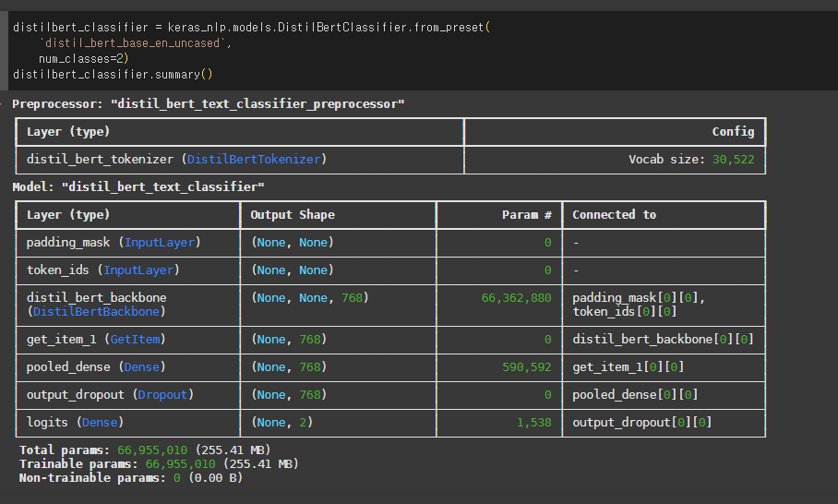Click the 66,362,880 parameter count

[x=516, y=298]
